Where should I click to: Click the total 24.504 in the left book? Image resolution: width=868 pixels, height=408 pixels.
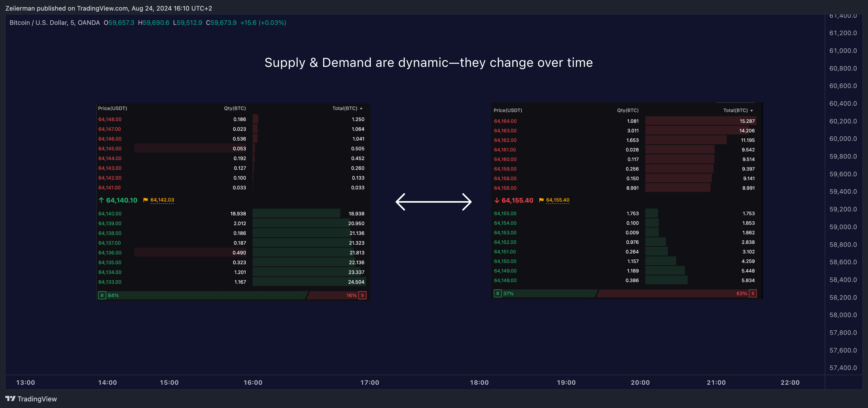tap(356, 282)
